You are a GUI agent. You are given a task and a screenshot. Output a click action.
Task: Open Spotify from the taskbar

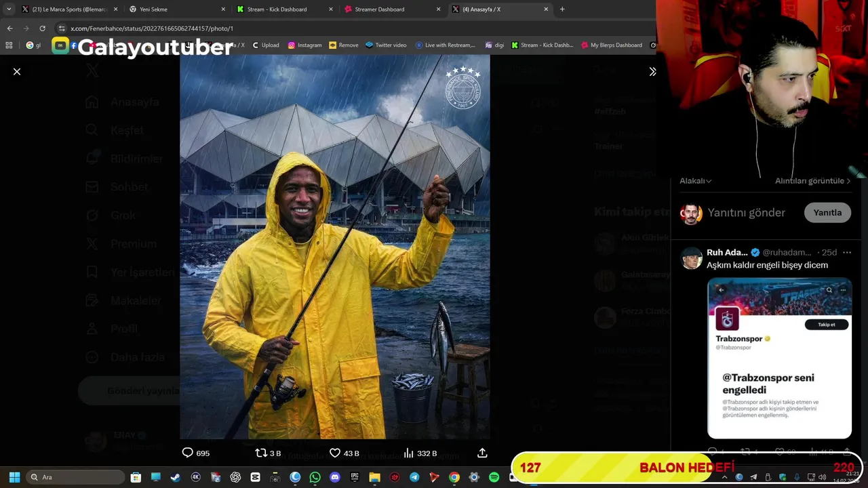point(494,477)
